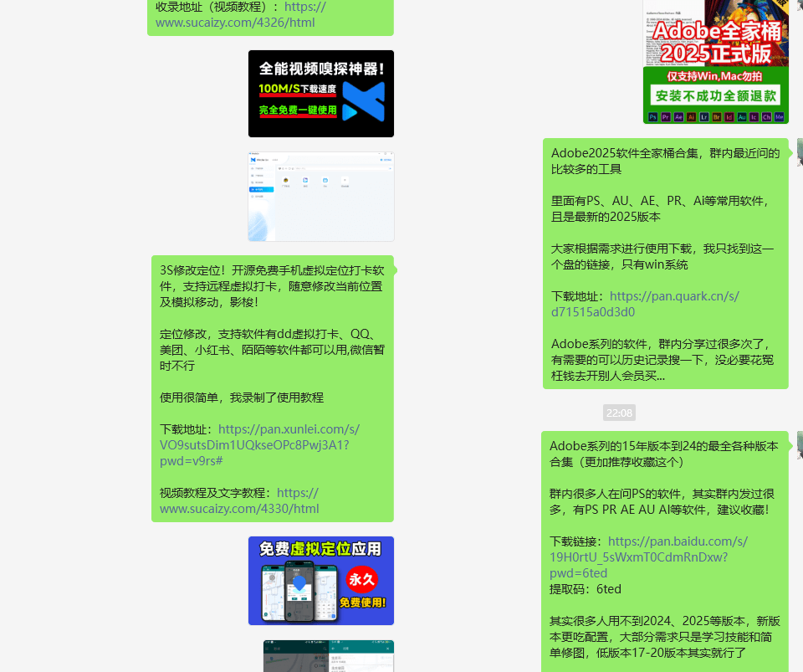Open the software window screenshot thumbnail
This screenshot has height=672, width=803.
320,197
